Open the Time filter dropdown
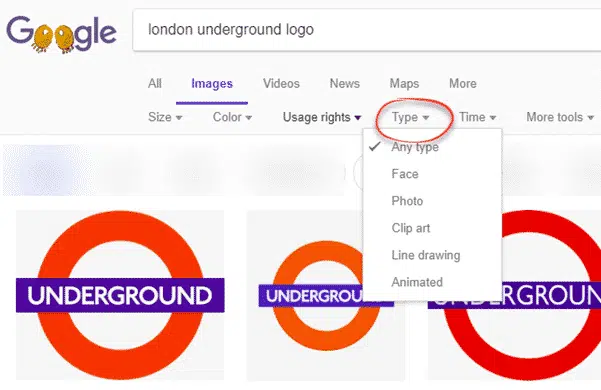Screen dimensions: 601x390 point(478,117)
